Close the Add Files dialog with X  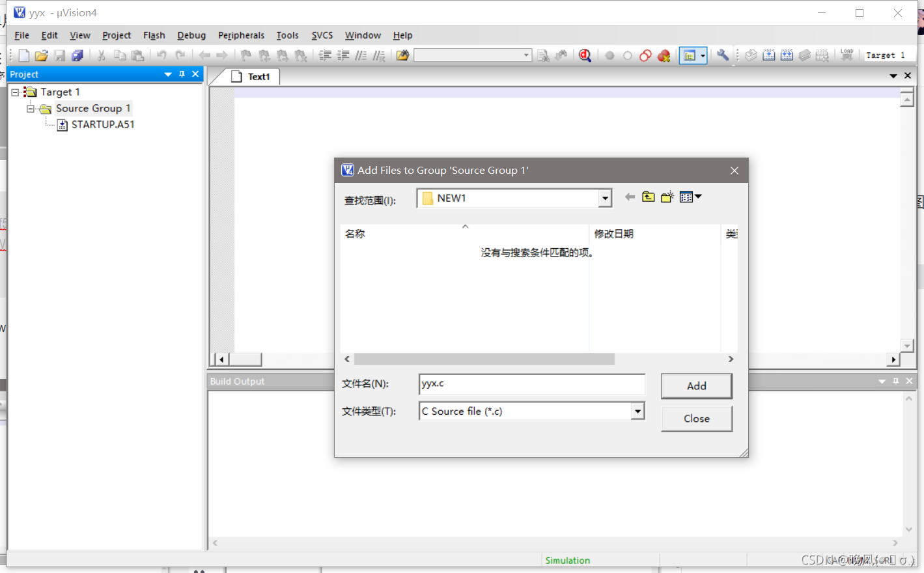tap(734, 171)
